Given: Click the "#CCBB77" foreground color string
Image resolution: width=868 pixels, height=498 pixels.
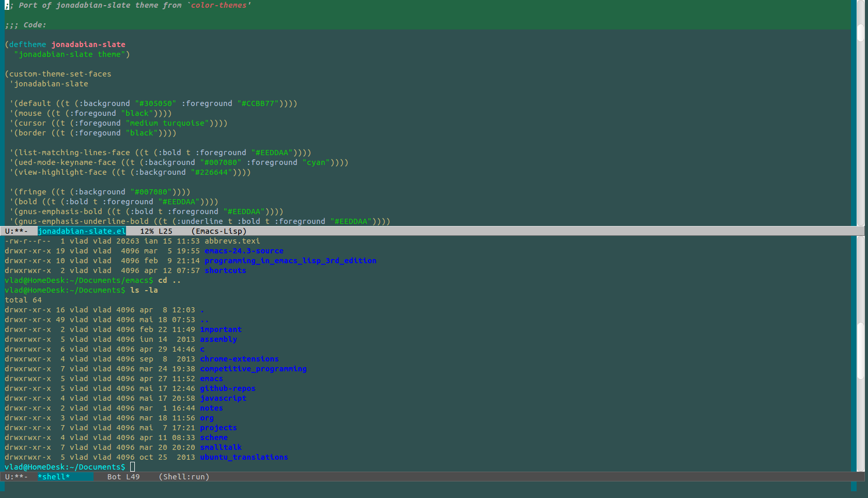Looking at the screenshot, I should coord(258,103).
